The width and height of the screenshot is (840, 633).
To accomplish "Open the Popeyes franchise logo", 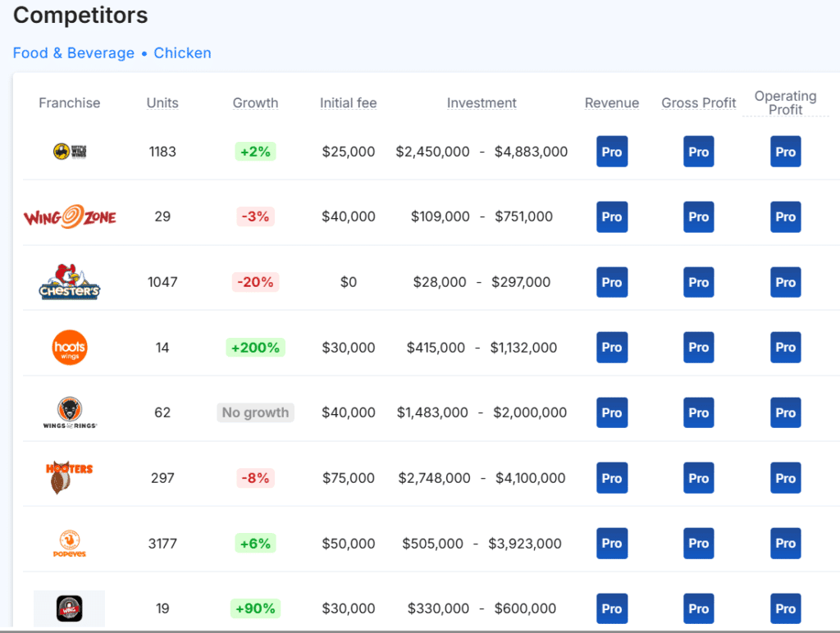I will pos(70,544).
